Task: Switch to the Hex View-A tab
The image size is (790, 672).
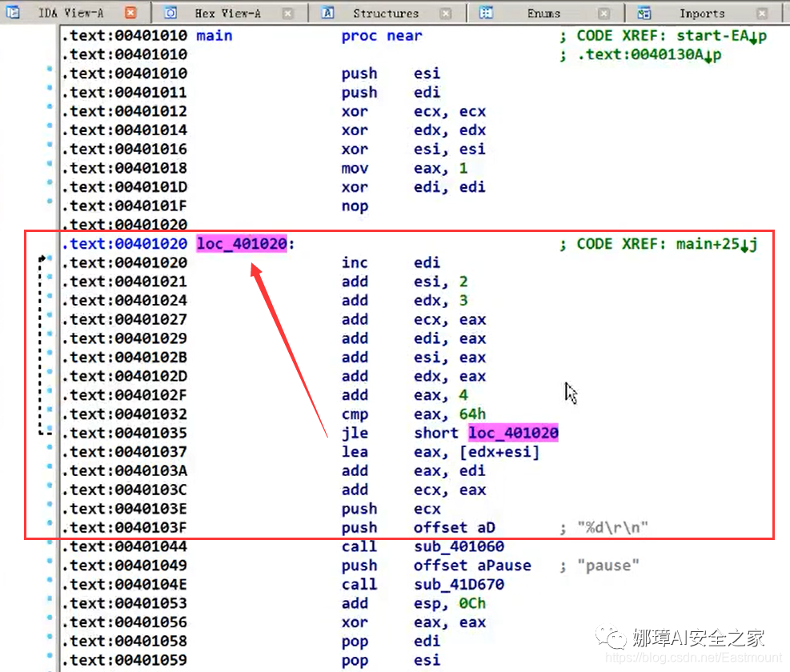Action: (x=228, y=14)
